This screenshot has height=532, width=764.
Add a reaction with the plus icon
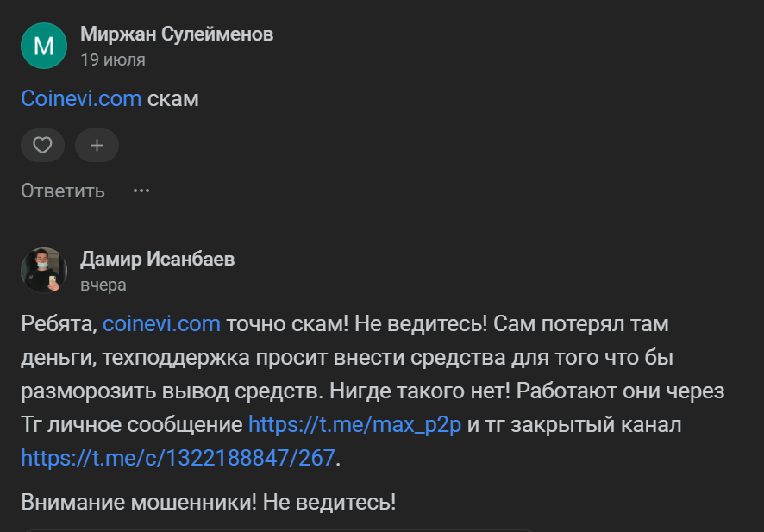tap(97, 146)
